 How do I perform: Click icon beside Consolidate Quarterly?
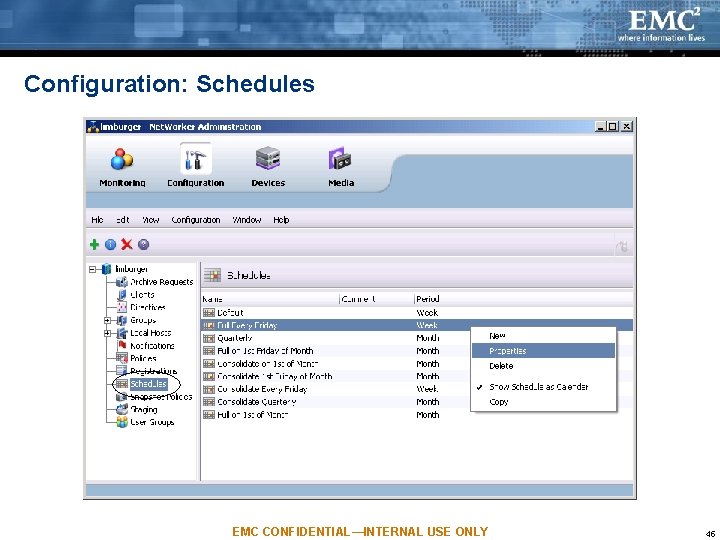coord(209,402)
